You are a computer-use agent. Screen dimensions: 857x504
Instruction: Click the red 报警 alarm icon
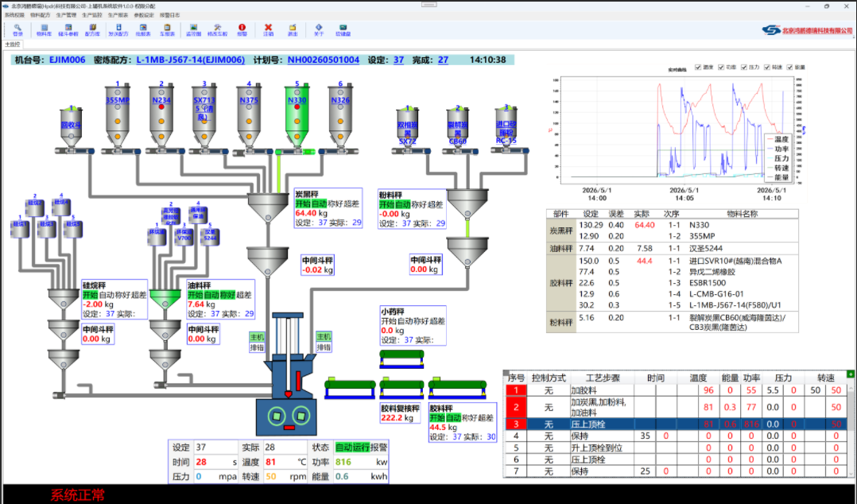click(242, 29)
